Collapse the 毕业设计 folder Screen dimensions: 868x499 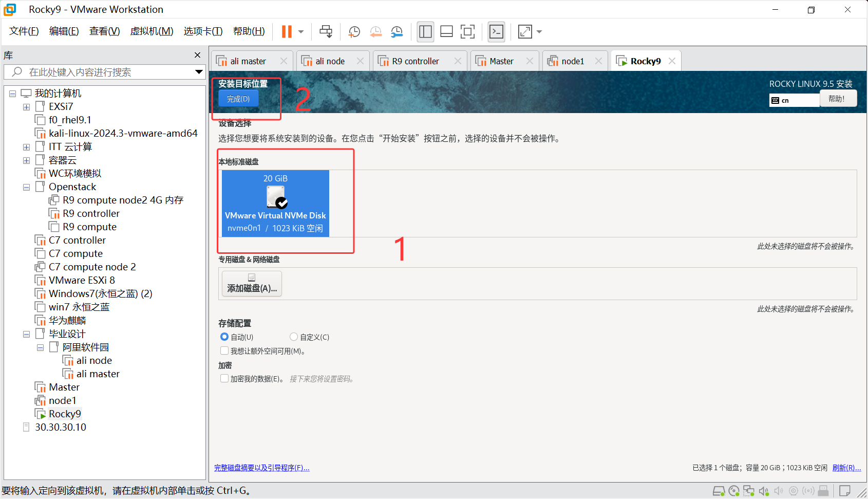(x=26, y=334)
